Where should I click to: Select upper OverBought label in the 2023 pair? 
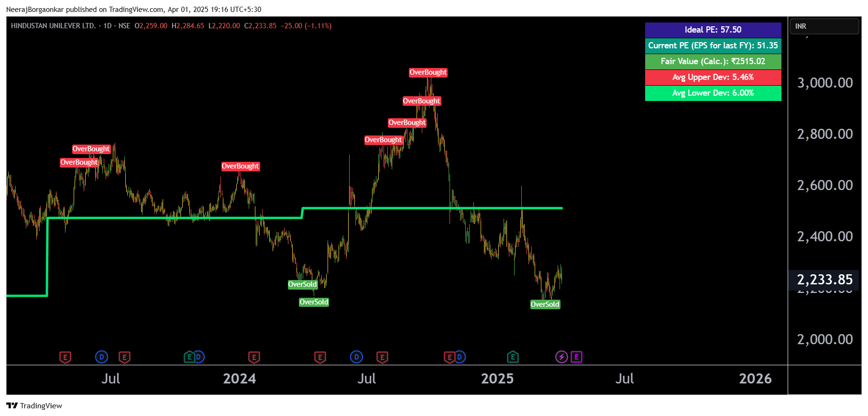pos(91,149)
